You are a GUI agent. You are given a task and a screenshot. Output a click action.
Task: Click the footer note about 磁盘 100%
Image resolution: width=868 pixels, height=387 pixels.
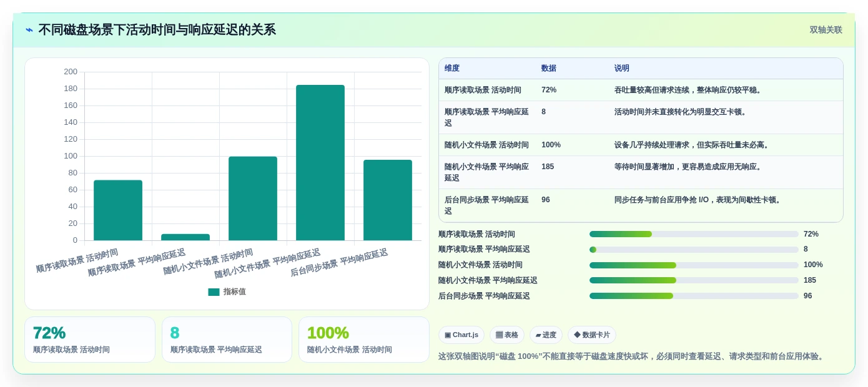[x=633, y=357]
